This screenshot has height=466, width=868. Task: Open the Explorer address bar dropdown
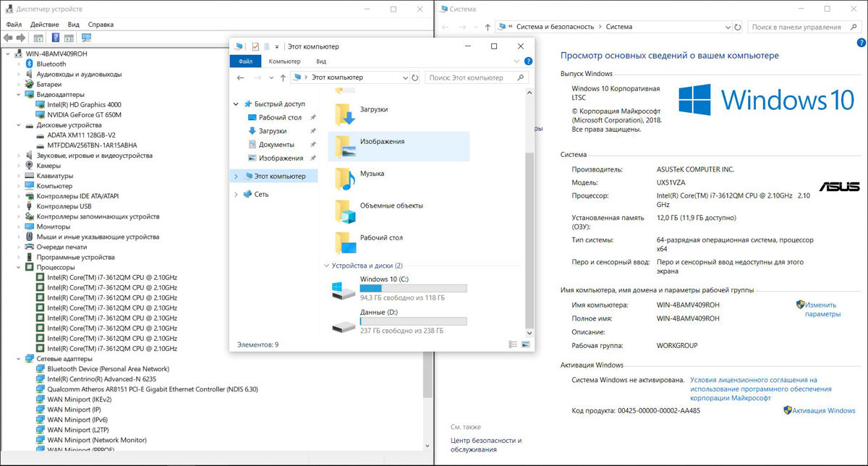[404, 77]
